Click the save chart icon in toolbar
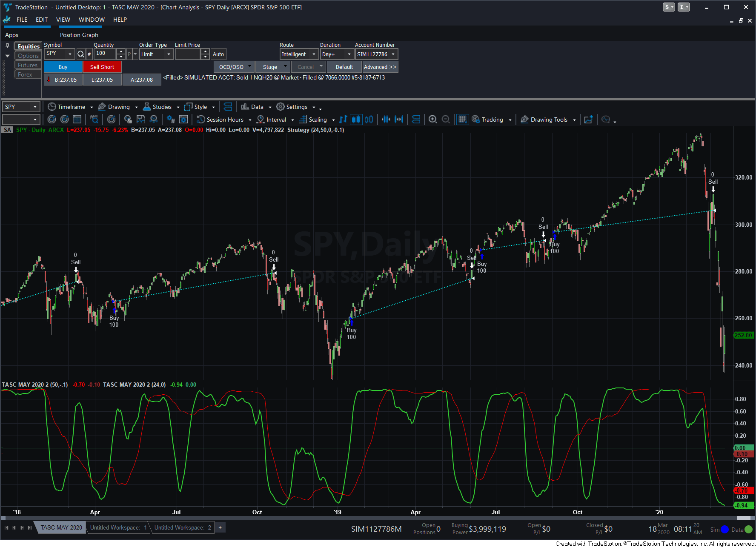Image resolution: width=756 pixels, height=547 pixels. 141,120
